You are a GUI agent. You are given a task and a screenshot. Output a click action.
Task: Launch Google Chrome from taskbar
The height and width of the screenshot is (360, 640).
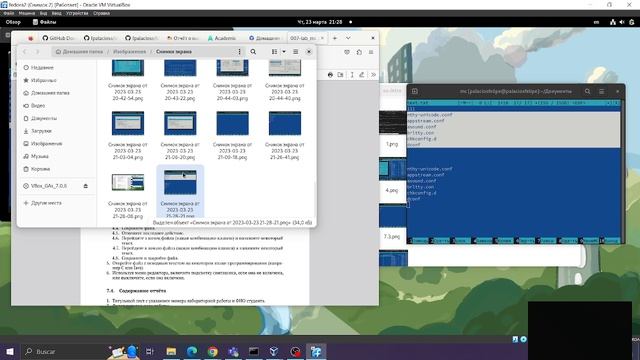212,351
